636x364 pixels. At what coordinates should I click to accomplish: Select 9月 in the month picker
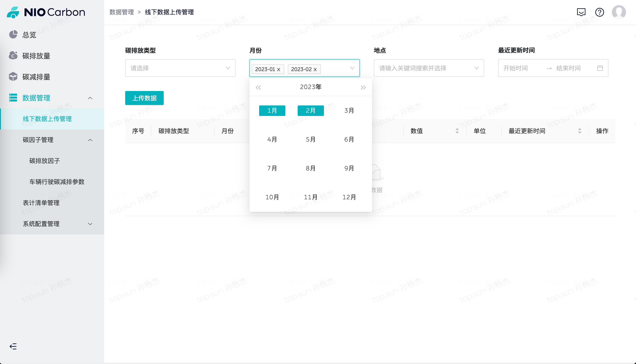click(x=349, y=168)
